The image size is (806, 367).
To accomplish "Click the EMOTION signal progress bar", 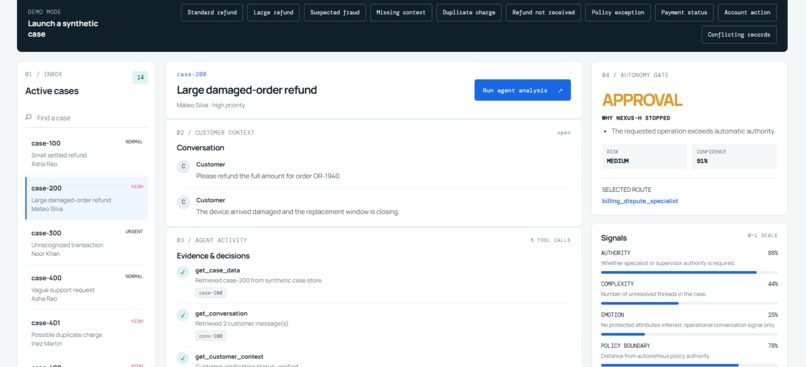I will (x=689, y=334).
